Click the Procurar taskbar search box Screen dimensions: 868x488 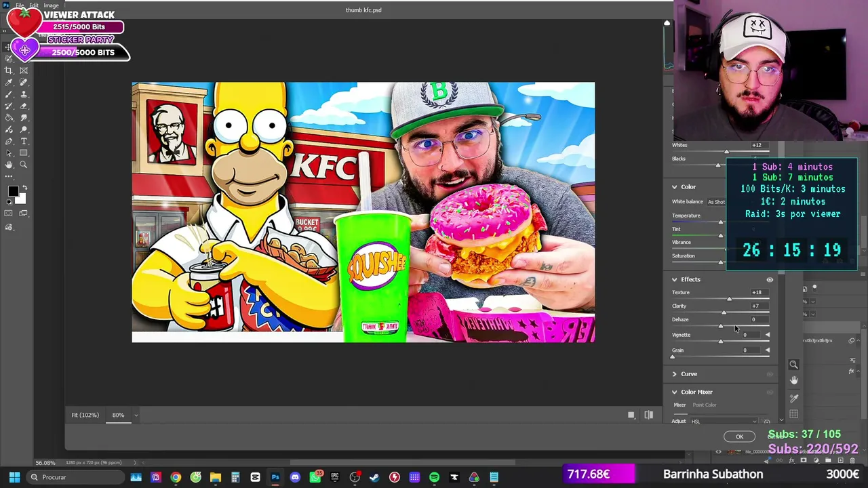coord(75,477)
